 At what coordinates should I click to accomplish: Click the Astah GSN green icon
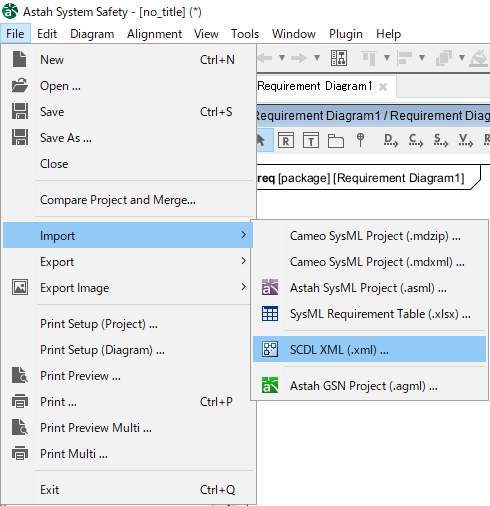[x=270, y=385]
